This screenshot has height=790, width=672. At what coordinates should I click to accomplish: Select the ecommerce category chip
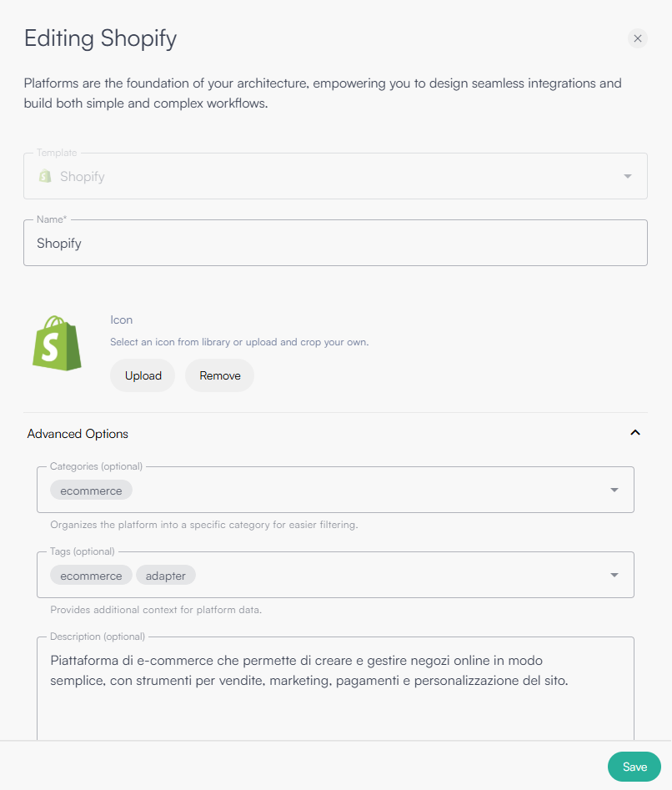[x=91, y=490]
